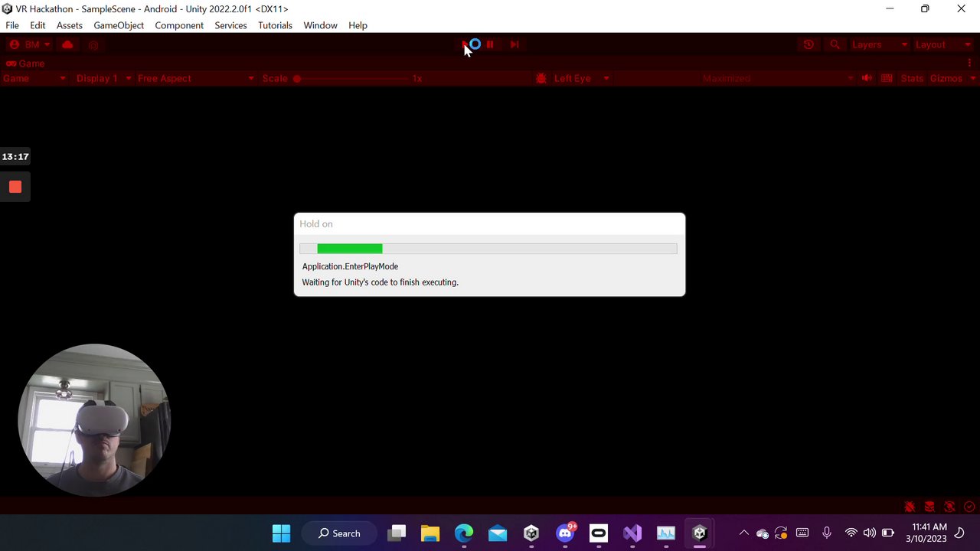Click the Hold on dialog title
Screen dimensions: 980x551
pyautogui.click(x=316, y=223)
